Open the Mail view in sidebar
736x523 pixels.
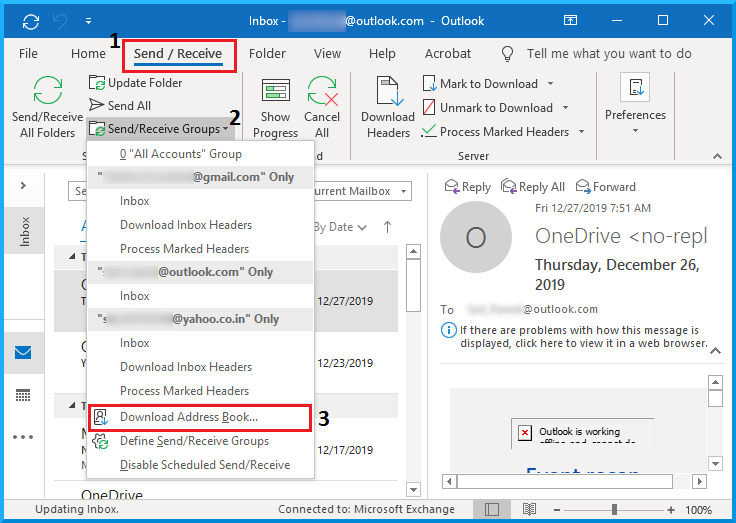coord(23,352)
